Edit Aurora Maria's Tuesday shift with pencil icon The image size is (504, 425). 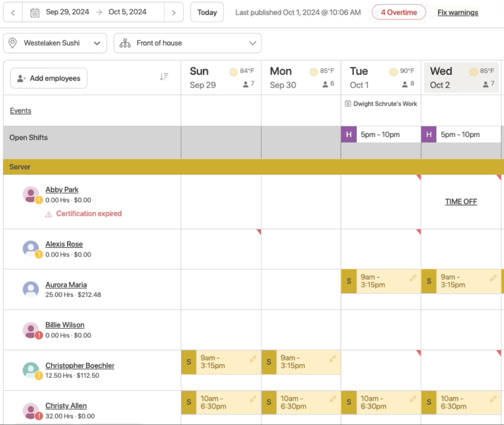413,278
